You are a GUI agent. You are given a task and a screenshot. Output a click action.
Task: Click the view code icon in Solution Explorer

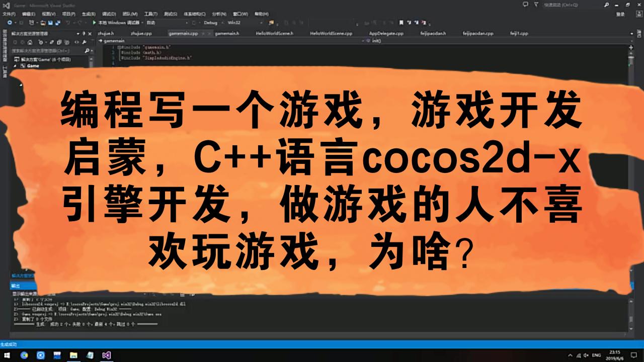tap(76, 42)
